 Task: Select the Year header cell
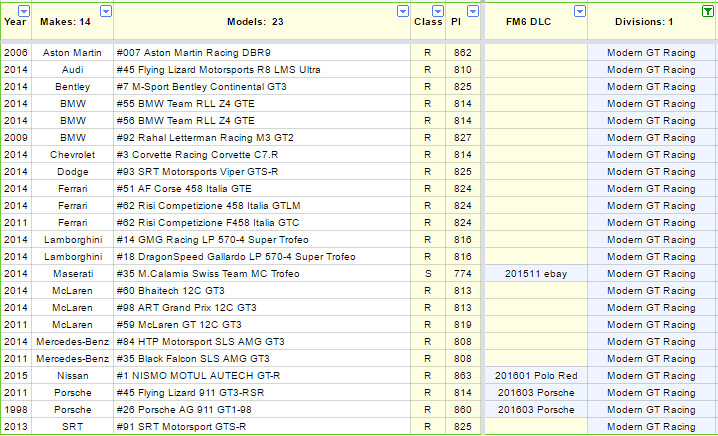(16, 22)
